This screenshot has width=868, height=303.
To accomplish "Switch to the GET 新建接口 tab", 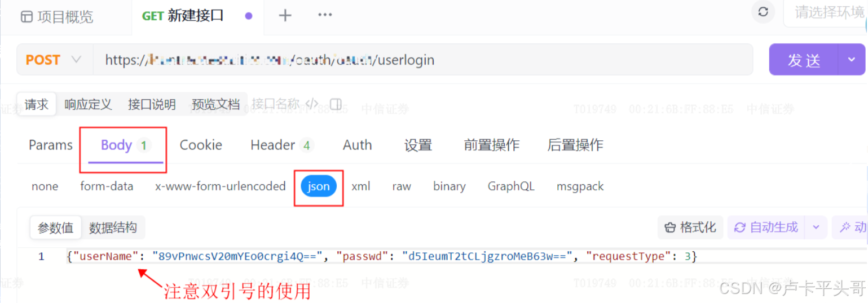I will tap(197, 16).
